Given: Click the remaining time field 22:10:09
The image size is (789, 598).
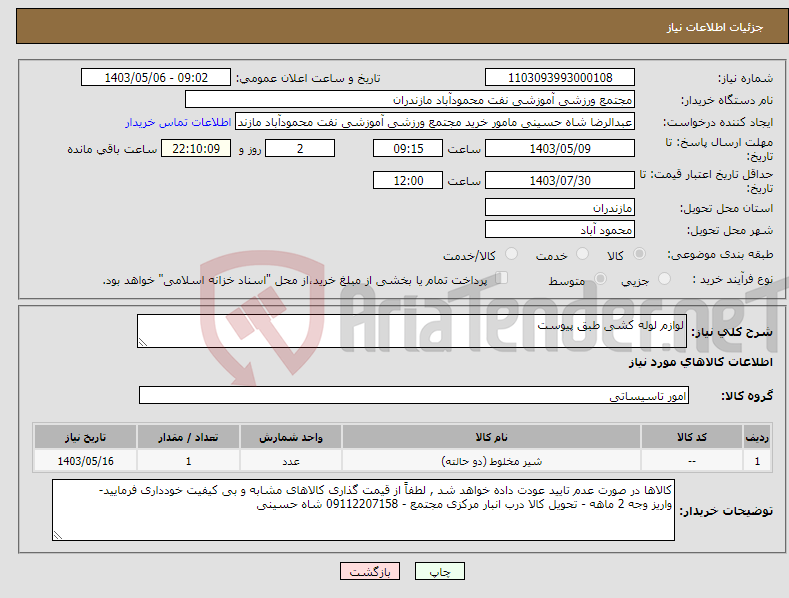Looking at the screenshot, I should click(x=196, y=148).
